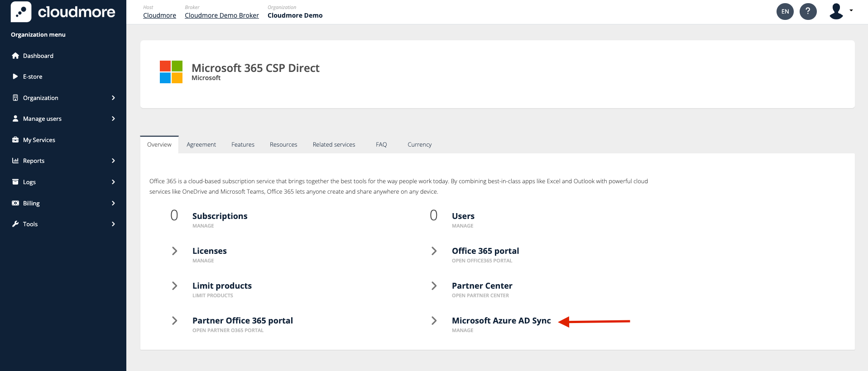868x371 pixels.
Task: Click the Cloudmore logo icon
Action: pyautogui.click(x=21, y=12)
